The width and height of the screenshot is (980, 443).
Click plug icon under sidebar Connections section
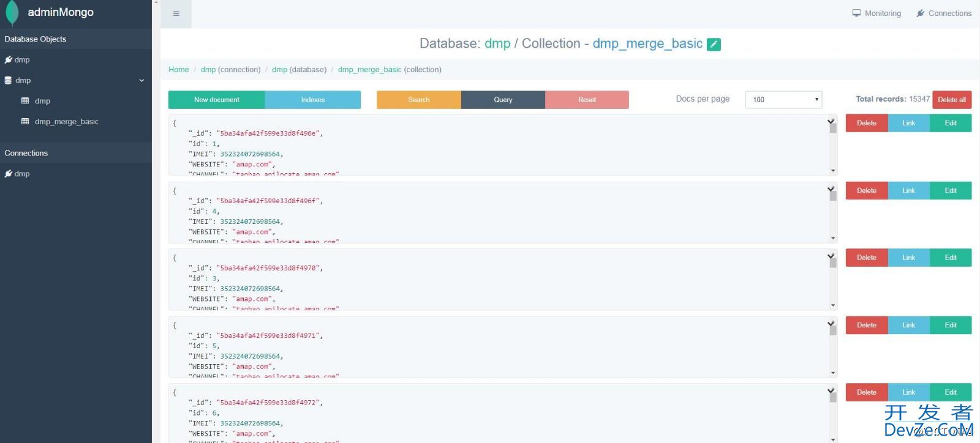(9, 173)
